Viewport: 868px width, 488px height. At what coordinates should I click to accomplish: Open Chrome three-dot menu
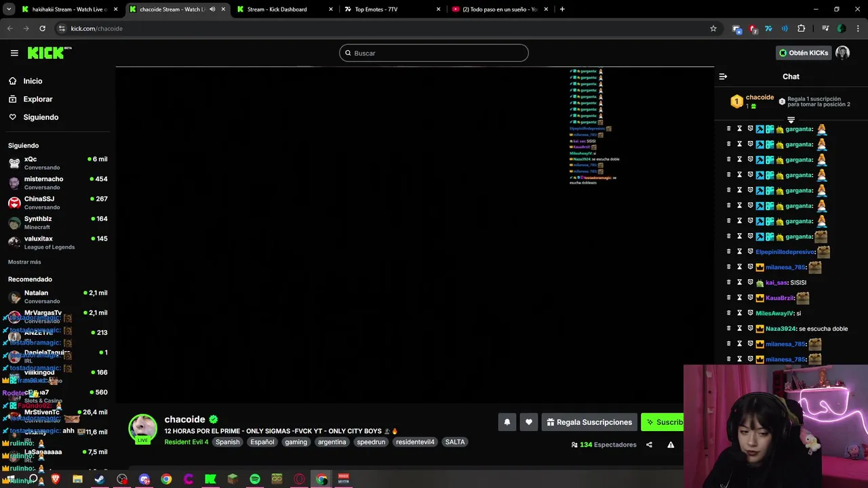(859, 28)
